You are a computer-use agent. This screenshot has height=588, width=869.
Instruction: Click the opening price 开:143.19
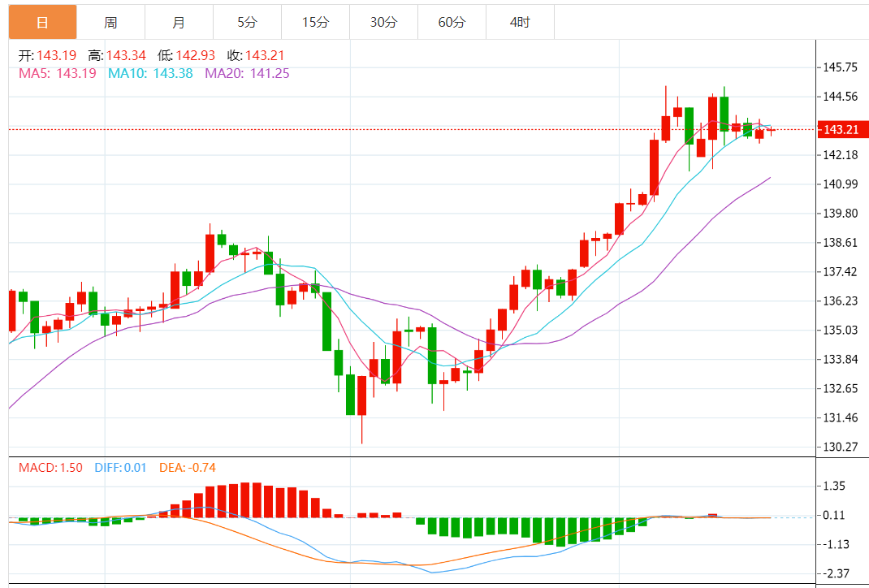pos(46,55)
